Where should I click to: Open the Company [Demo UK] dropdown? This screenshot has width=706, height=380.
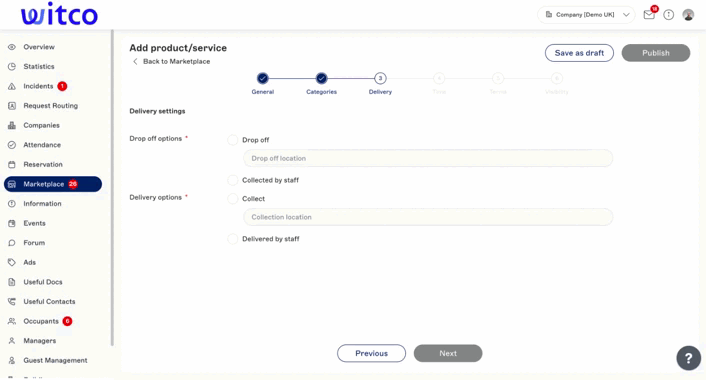pos(586,15)
